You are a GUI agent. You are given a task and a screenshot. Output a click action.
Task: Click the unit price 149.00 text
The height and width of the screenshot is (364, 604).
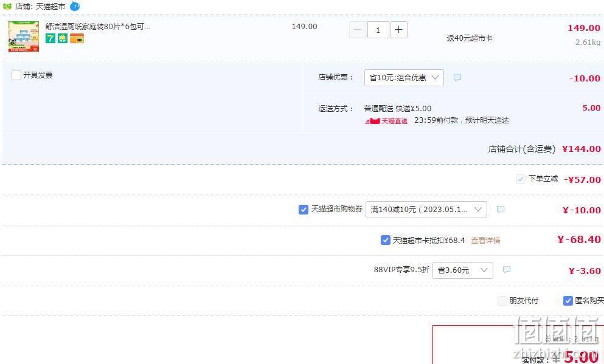click(x=304, y=27)
